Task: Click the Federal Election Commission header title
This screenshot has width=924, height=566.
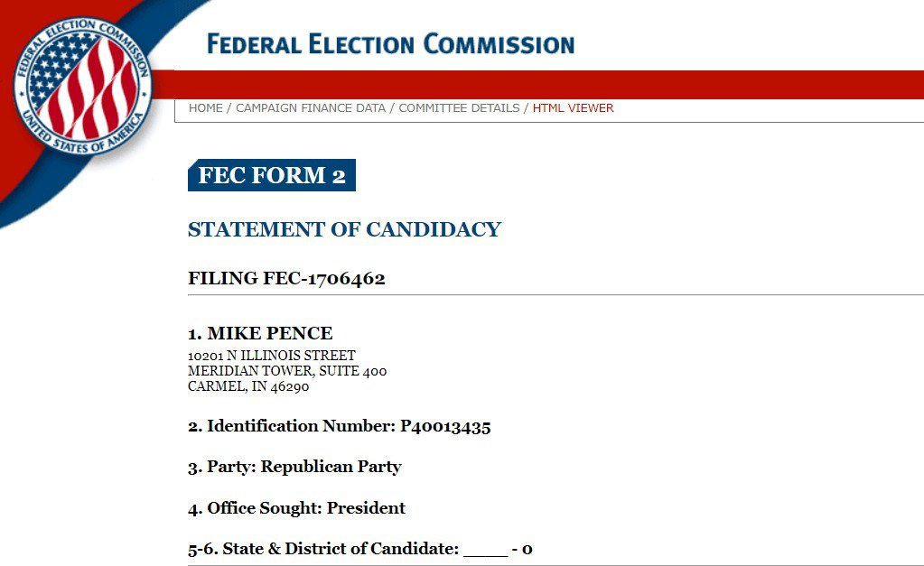Action: coord(390,43)
